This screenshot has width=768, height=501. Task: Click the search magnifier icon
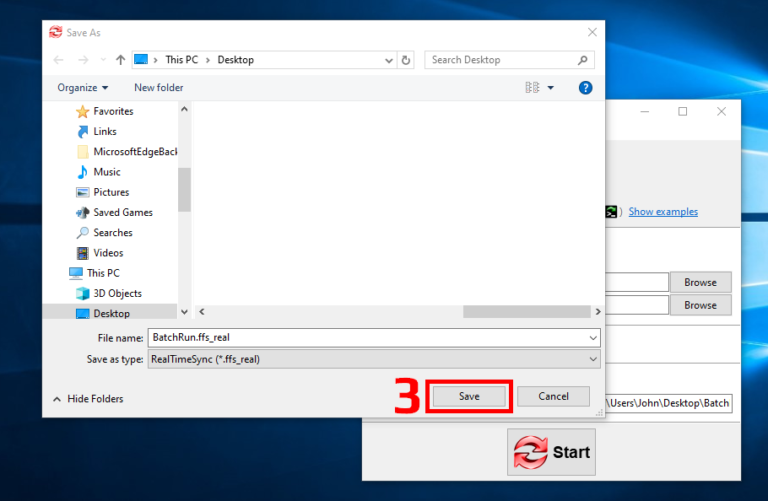pos(582,60)
